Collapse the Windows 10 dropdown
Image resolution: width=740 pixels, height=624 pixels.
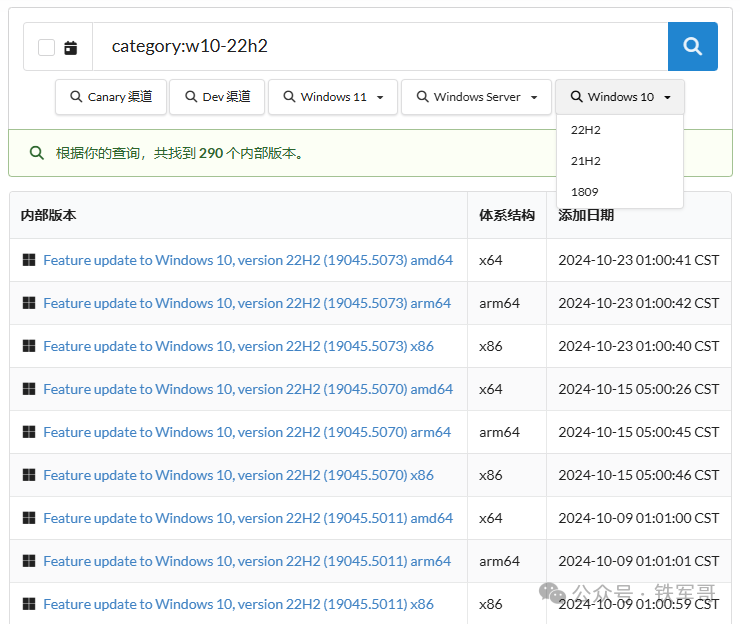(x=620, y=97)
